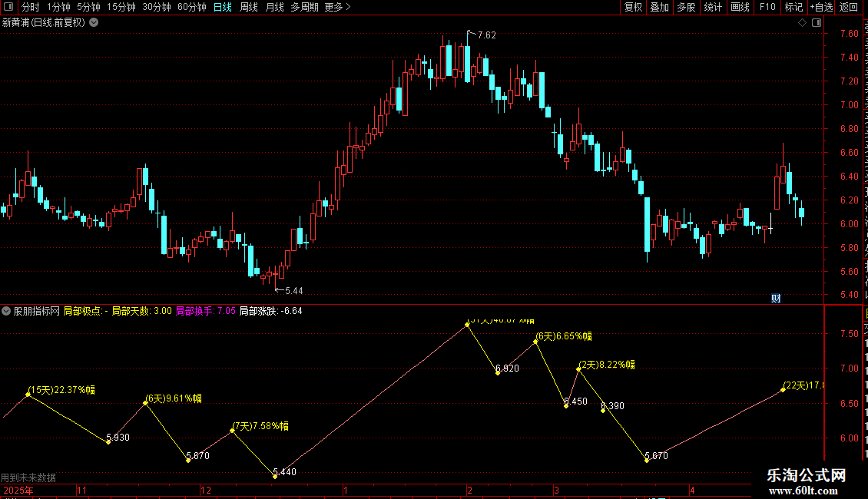Select the 15分钟 period
The width and height of the screenshot is (868, 499).
[x=121, y=7]
